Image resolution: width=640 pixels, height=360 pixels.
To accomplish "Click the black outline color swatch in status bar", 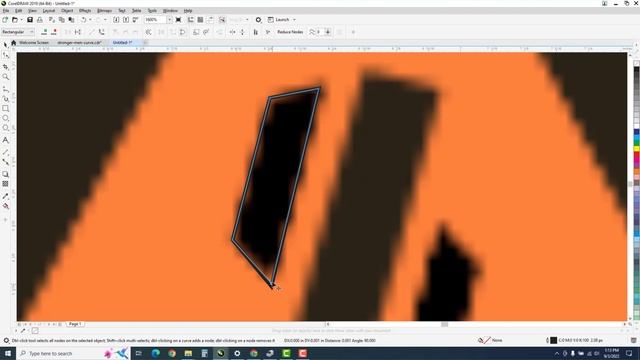I will pos(553,340).
